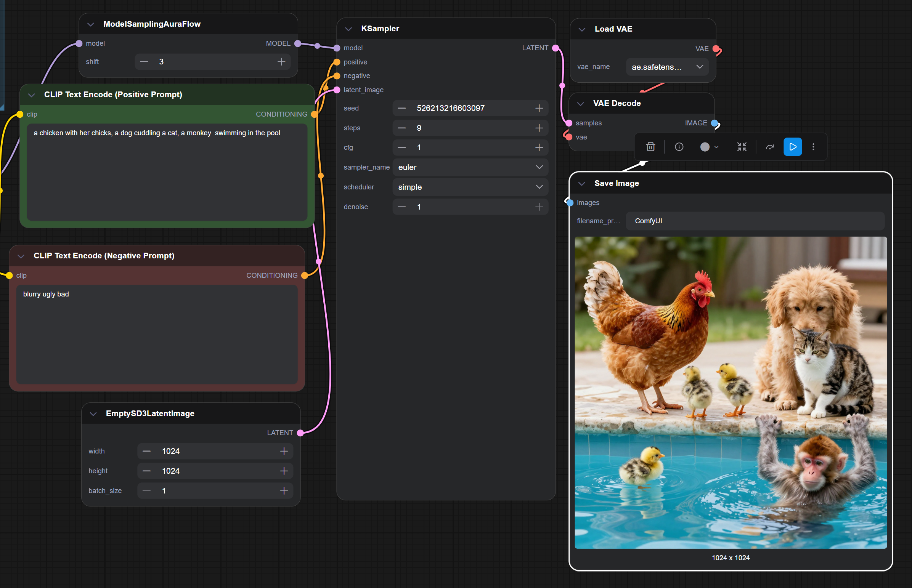Open the node color picker circle
Image resolution: width=912 pixels, height=588 pixels.
[705, 147]
